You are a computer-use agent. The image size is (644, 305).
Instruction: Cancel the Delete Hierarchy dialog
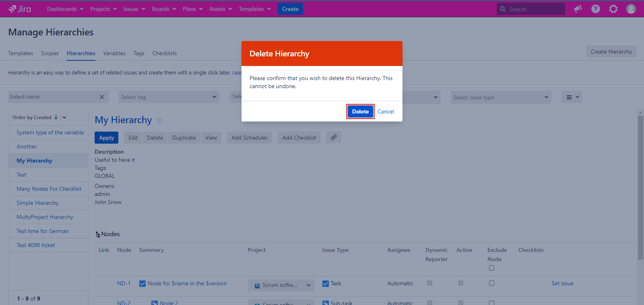coord(386,111)
